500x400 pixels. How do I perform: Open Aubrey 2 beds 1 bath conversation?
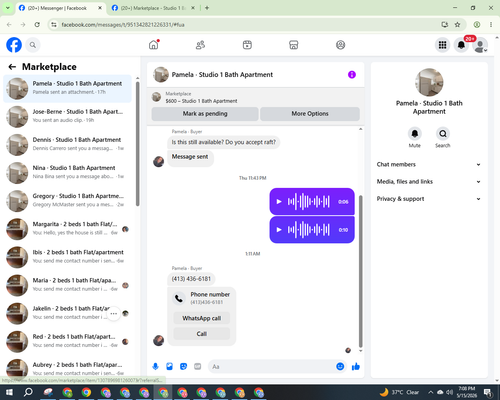click(x=67, y=369)
